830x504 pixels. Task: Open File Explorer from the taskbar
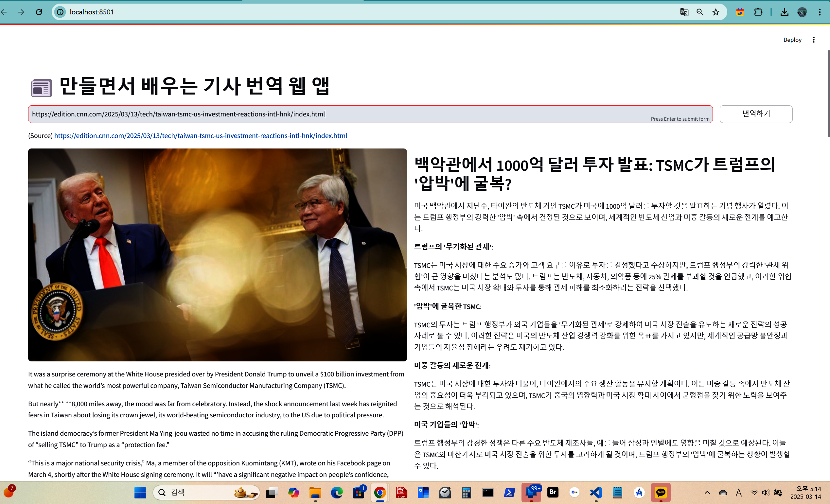pyautogui.click(x=315, y=493)
